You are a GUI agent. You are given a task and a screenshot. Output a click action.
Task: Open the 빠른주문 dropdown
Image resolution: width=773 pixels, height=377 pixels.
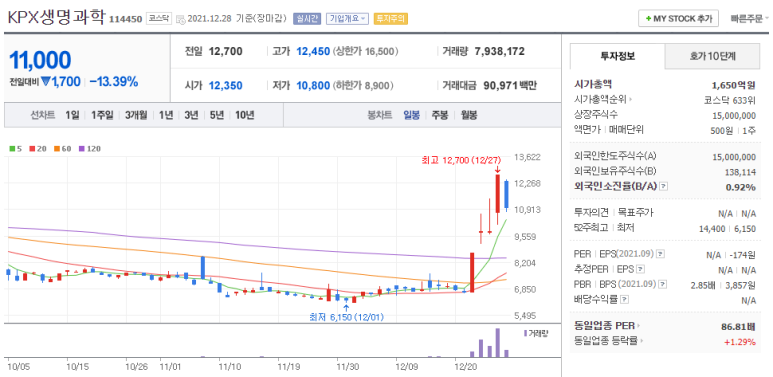coord(749,19)
